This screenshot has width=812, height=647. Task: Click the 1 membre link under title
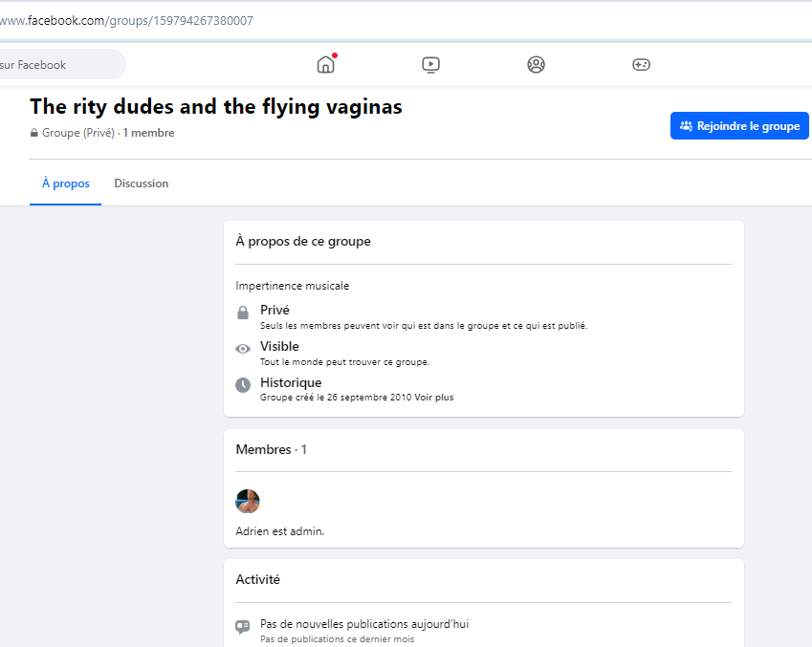click(148, 134)
